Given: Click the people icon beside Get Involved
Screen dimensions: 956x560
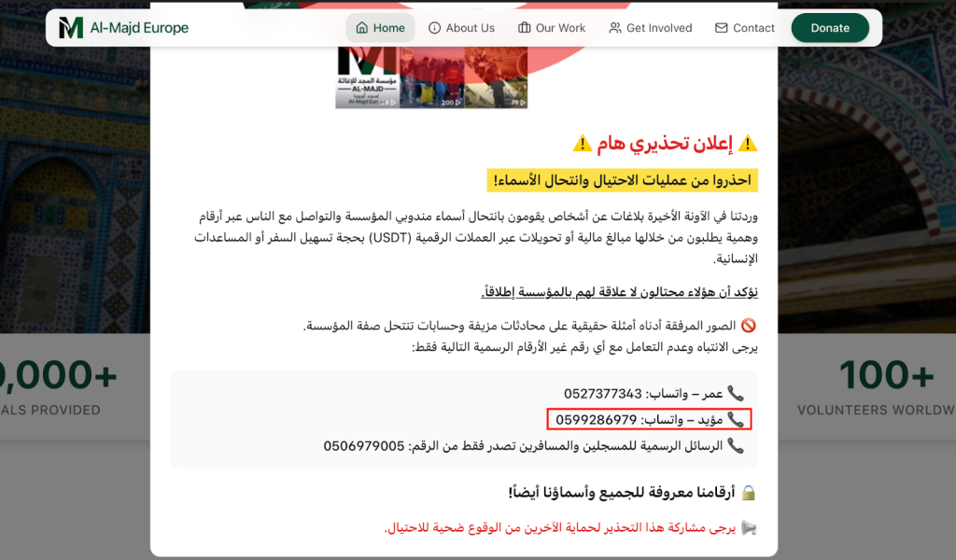Looking at the screenshot, I should (x=614, y=28).
